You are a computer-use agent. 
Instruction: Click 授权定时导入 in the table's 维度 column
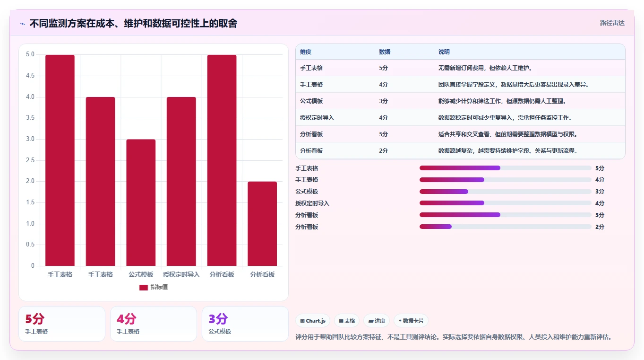click(x=317, y=118)
